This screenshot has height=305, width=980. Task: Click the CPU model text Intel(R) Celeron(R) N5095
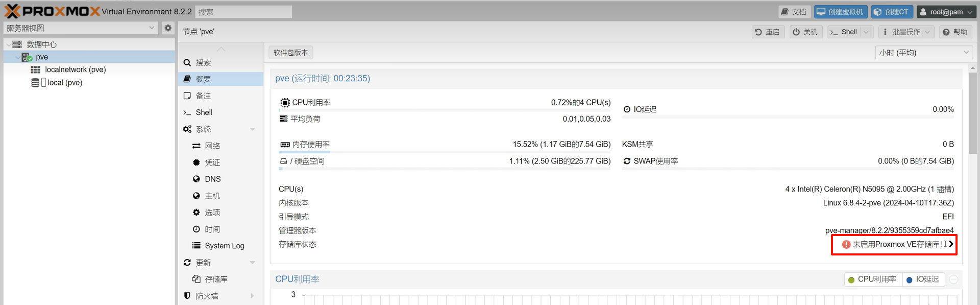tap(870, 189)
